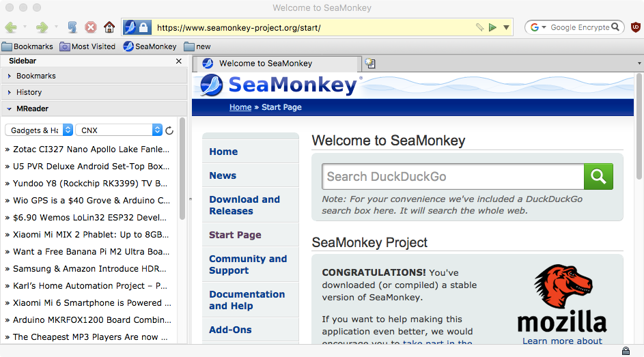
Task: Open the CNX feed dropdown in MReader
Action: (x=119, y=130)
